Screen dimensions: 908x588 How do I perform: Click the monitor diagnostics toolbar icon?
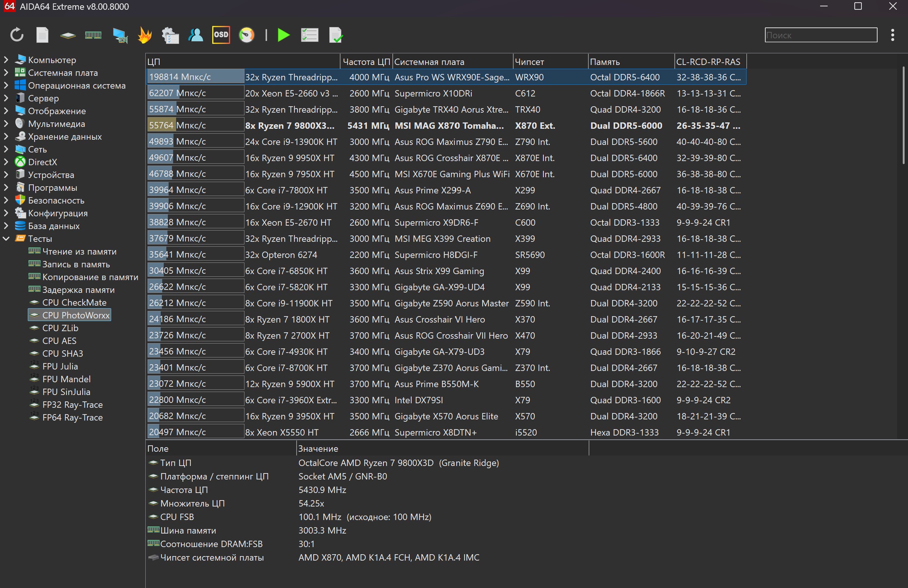pos(120,36)
